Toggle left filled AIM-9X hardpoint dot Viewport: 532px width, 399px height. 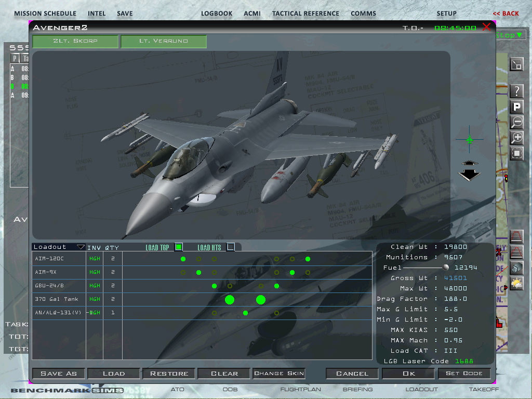click(x=199, y=272)
